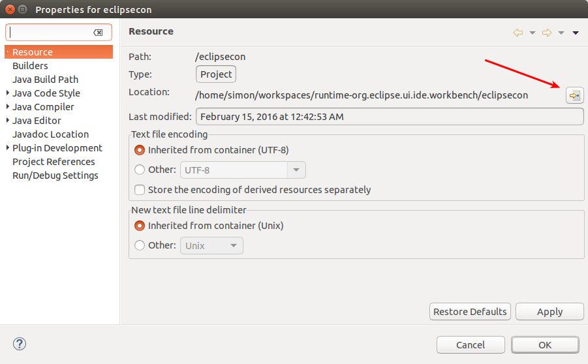Select the Plug-in Development page

[x=57, y=148]
